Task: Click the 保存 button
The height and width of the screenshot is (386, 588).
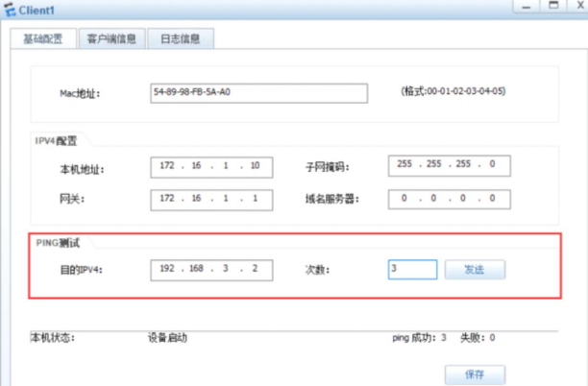Action: 475,374
